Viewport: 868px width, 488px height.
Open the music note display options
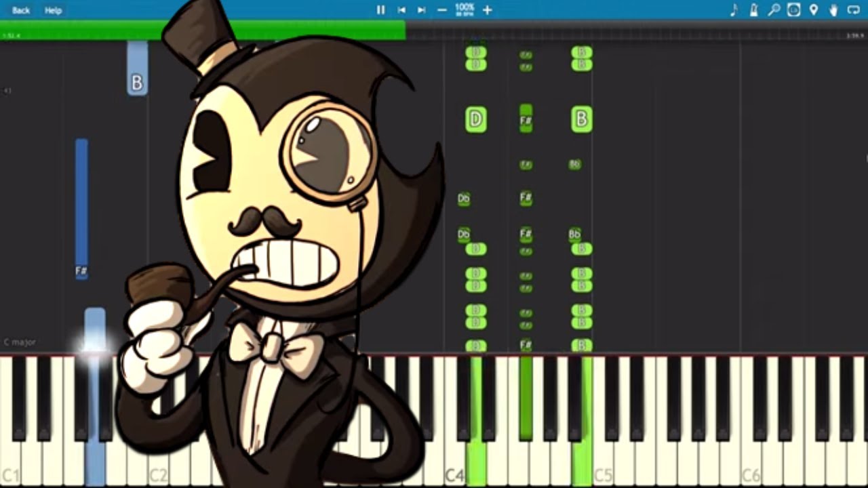(x=734, y=9)
